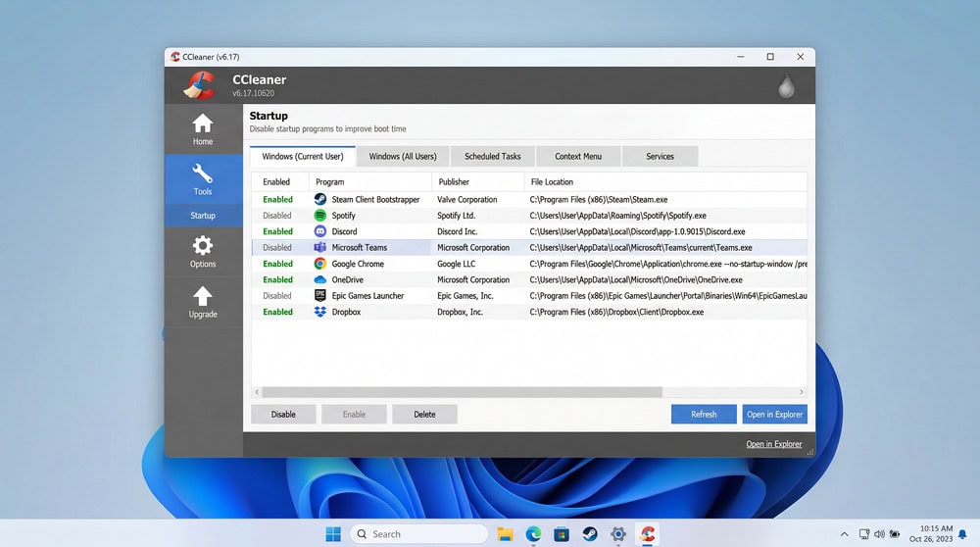980x547 pixels.
Task: Click in the taskbar Search box
Action: pos(418,534)
